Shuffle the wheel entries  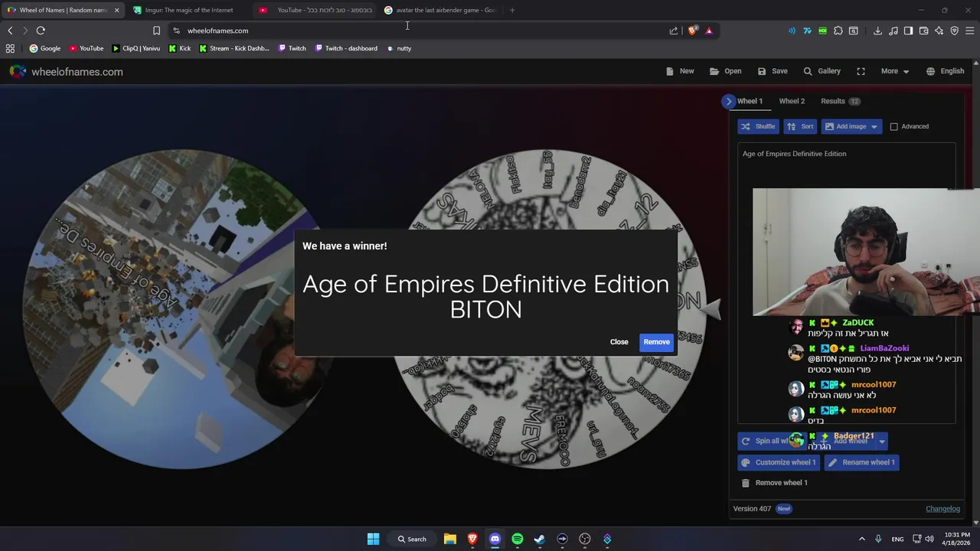click(758, 126)
